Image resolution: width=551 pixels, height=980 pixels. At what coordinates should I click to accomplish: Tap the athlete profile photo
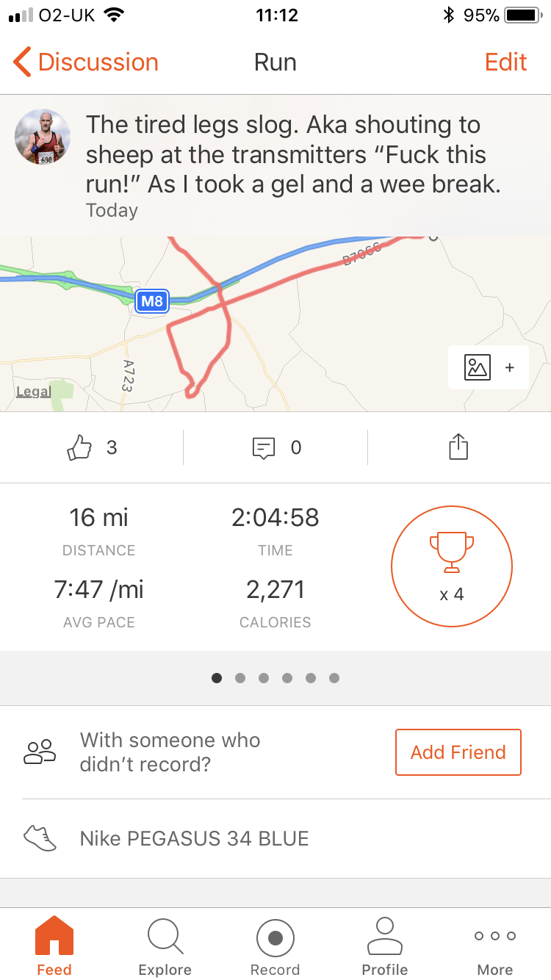point(43,137)
